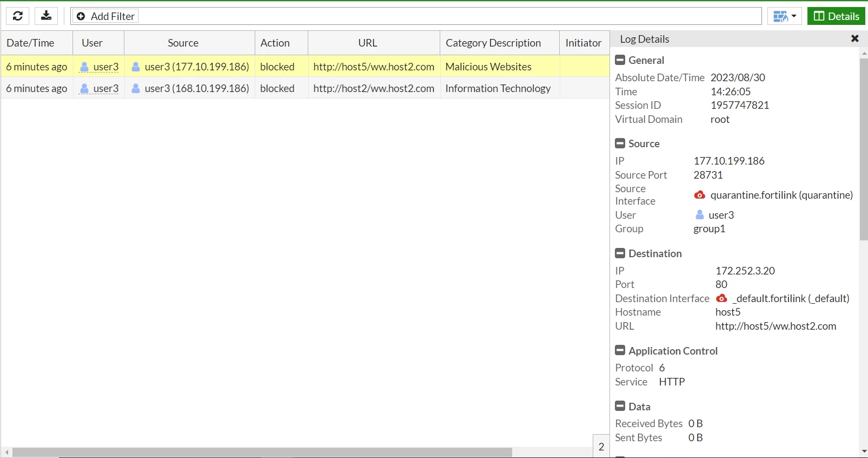Click down arrow of Log Details scrollbar
868x458 pixels.
click(x=864, y=451)
